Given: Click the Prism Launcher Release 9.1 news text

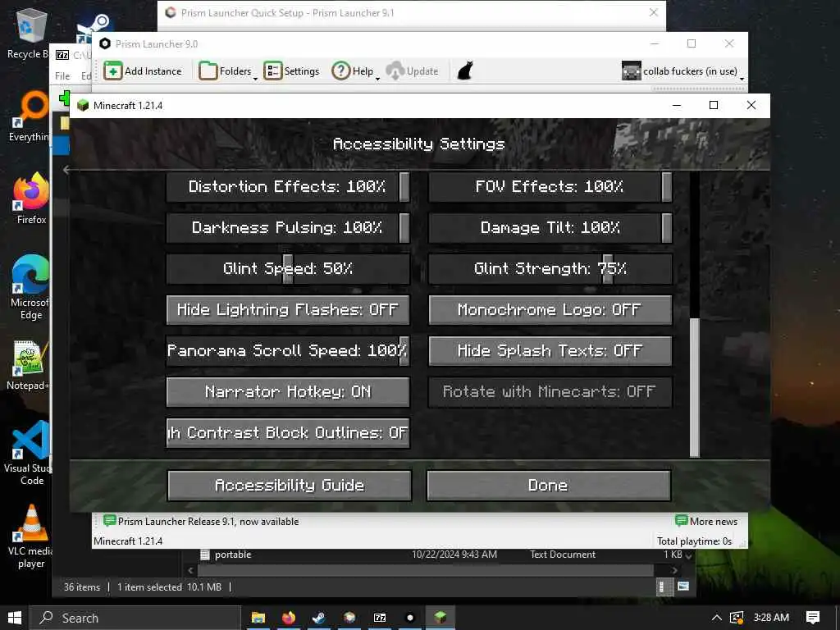Looking at the screenshot, I should [x=208, y=521].
